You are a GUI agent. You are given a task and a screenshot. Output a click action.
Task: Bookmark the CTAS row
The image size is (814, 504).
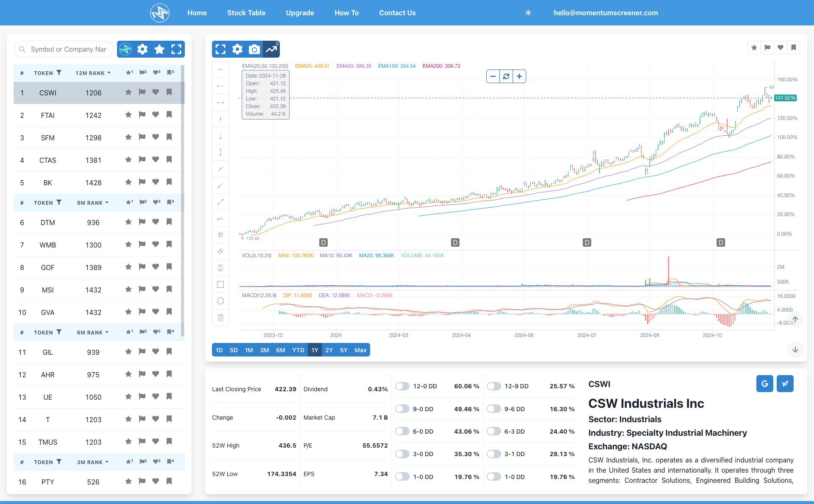169,159
